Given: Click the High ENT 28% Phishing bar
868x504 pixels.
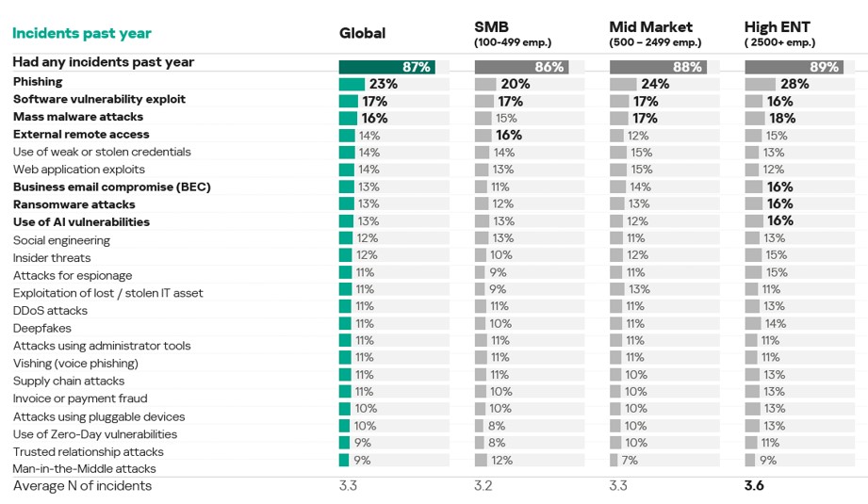Looking at the screenshot, I should pyautogui.click(x=760, y=84).
